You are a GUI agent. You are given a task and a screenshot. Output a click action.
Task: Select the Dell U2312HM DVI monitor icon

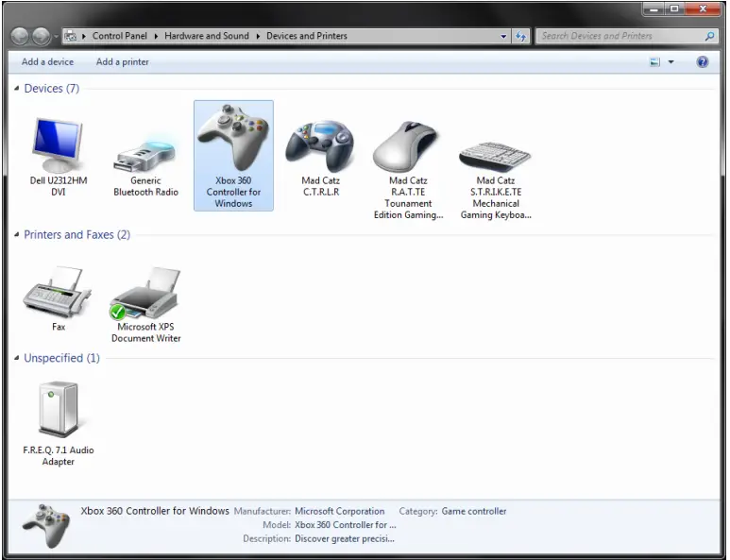click(x=58, y=144)
